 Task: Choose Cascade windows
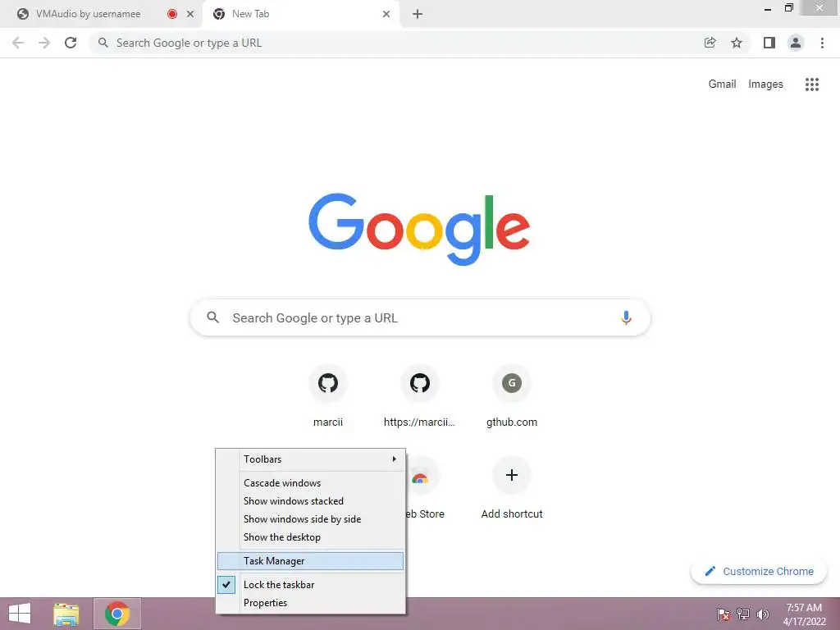[x=311, y=482]
